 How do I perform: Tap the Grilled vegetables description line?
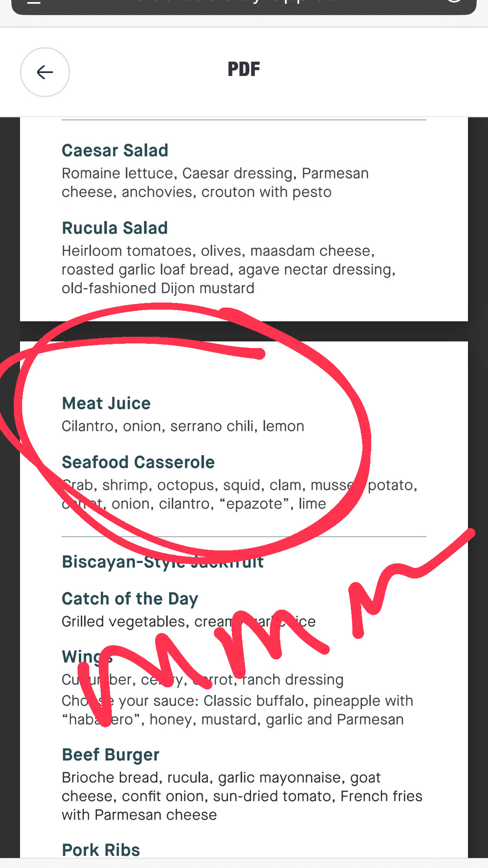(188, 621)
